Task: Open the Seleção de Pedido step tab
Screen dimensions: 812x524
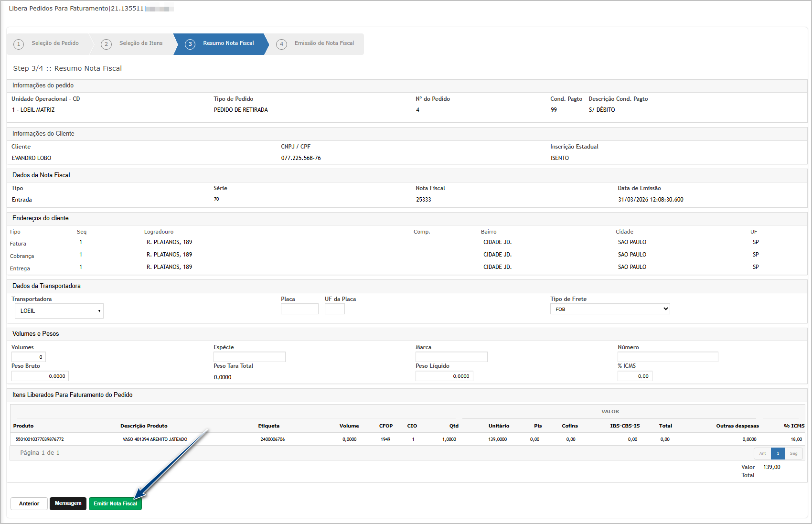Action: point(55,43)
